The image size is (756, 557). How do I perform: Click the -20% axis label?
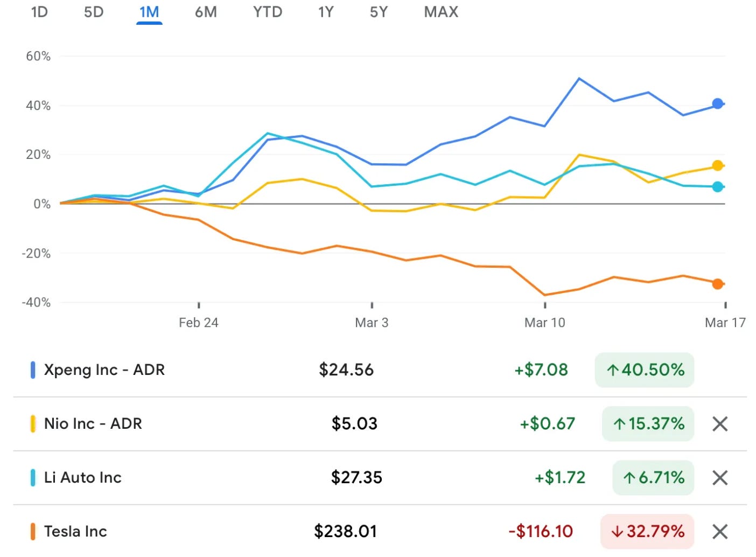[36, 253]
